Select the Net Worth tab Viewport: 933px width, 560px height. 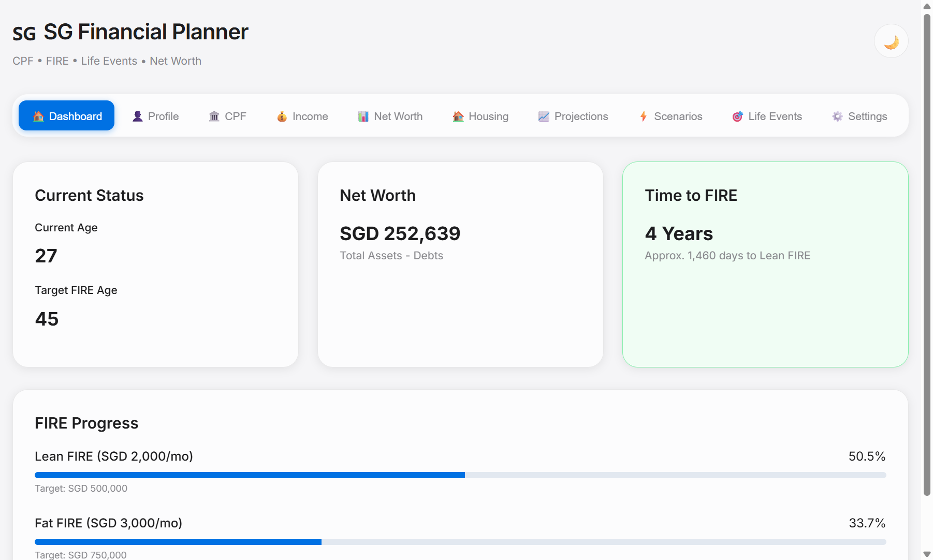tap(390, 116)
